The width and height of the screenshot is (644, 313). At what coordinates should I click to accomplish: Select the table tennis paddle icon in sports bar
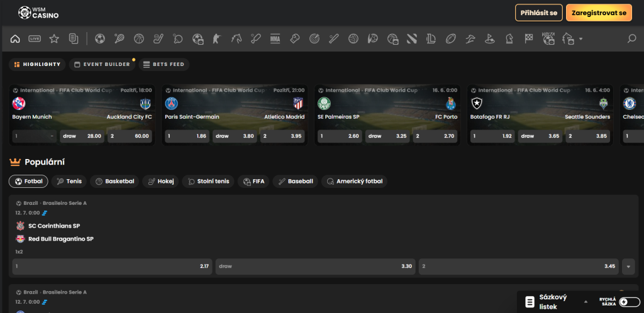[178, 39]
